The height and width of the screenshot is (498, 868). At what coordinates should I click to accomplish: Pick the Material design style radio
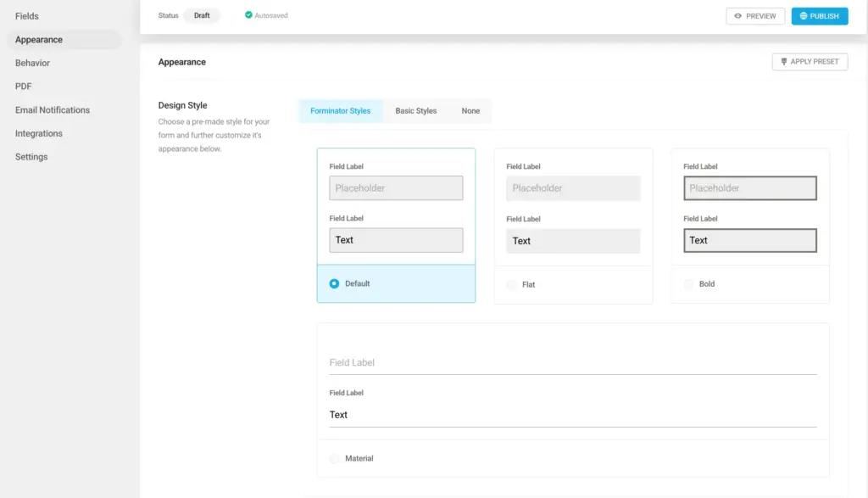click(334, 459)
